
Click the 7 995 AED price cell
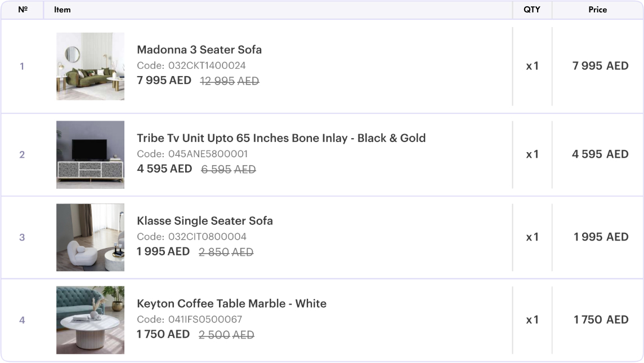pyautogui.click(x=600, y=66)
